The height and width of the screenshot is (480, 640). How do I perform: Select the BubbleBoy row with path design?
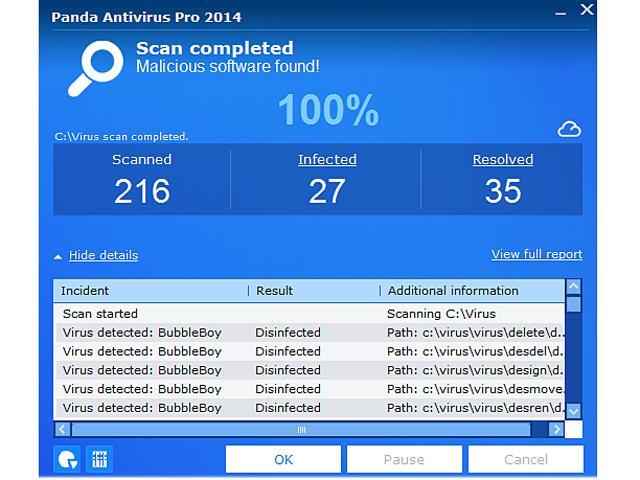click(309, 370)
